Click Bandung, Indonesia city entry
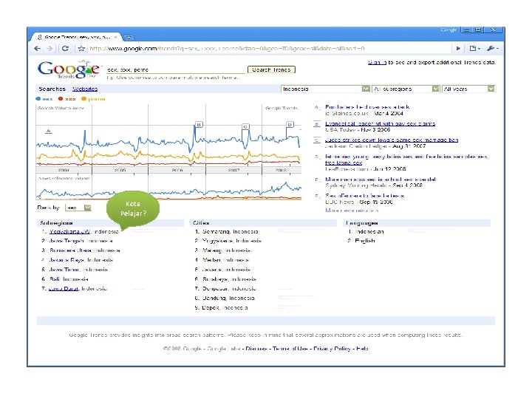The height and width of the screenshot is (399, 532). pyautogui.click(x=228, y=298)
